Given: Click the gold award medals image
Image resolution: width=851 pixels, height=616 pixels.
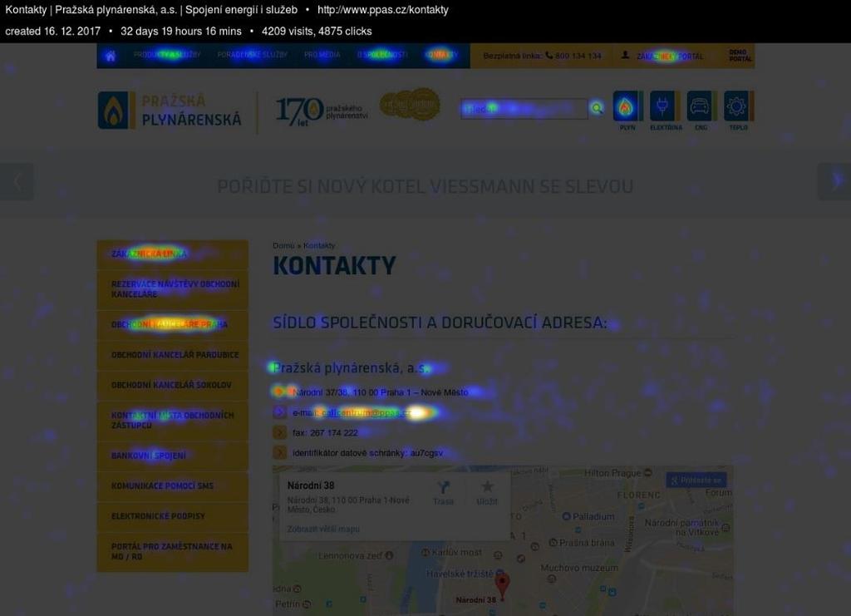Looking at the screenshot, I should 410,104.
